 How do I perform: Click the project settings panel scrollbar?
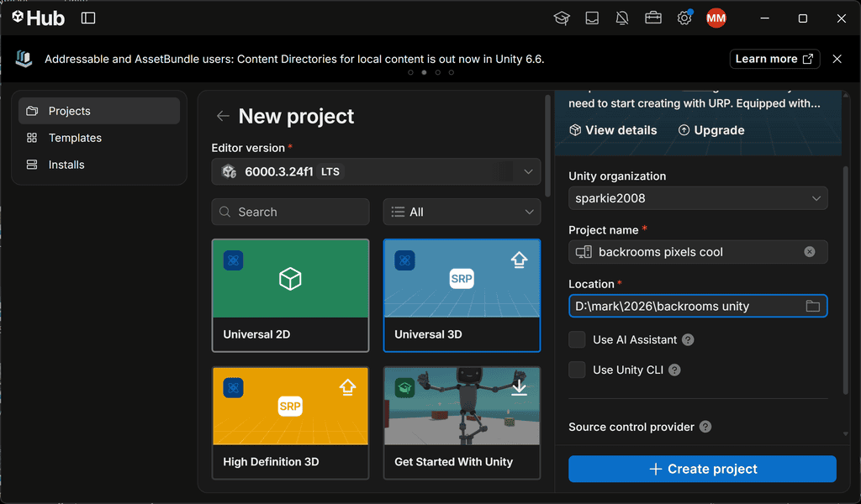coord(846,280)
